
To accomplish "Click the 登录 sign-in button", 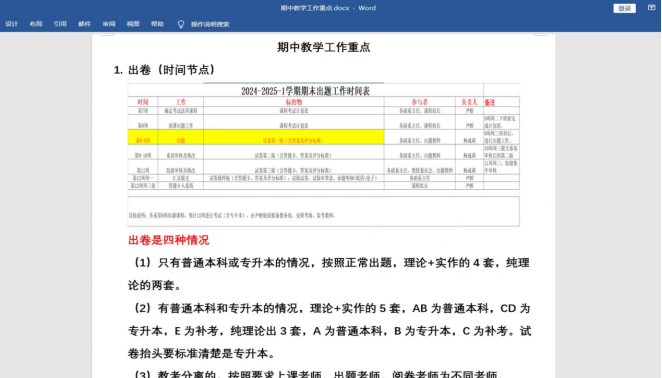I will 624,8.
